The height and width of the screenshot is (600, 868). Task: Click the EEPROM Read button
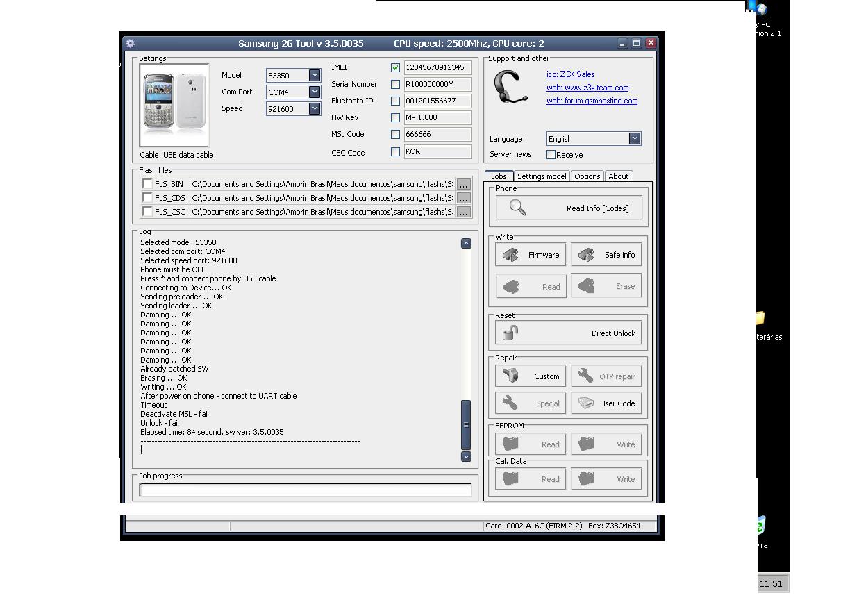(x=531, y=444)
